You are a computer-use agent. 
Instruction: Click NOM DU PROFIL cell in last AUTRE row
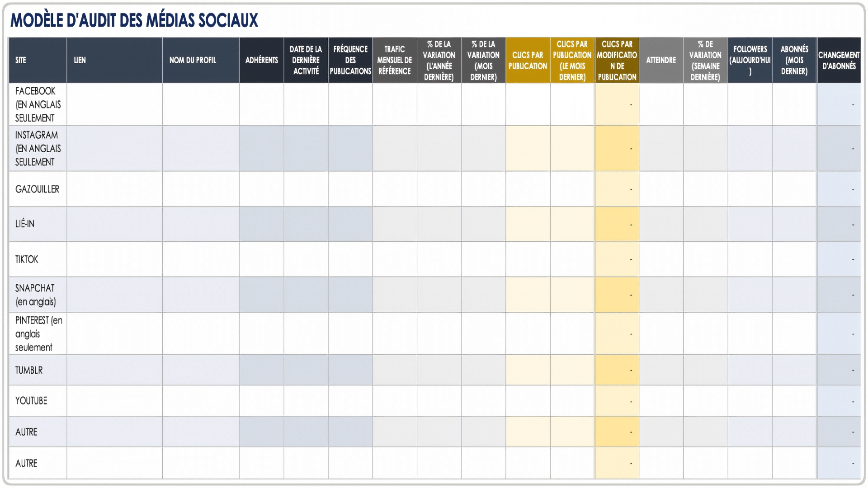pyautogui.click(x=201, y=463)
